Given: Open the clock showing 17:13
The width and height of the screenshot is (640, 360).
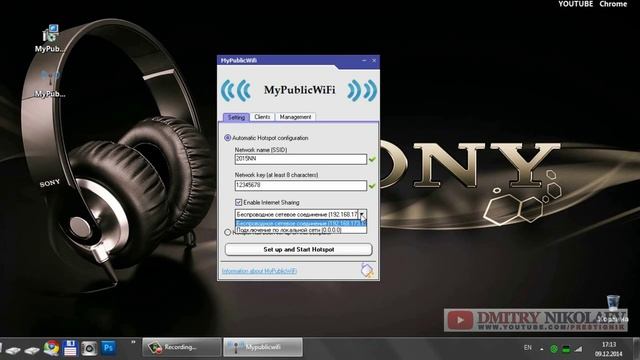Looking at the screenshot, I should click(x=609, y=349).
